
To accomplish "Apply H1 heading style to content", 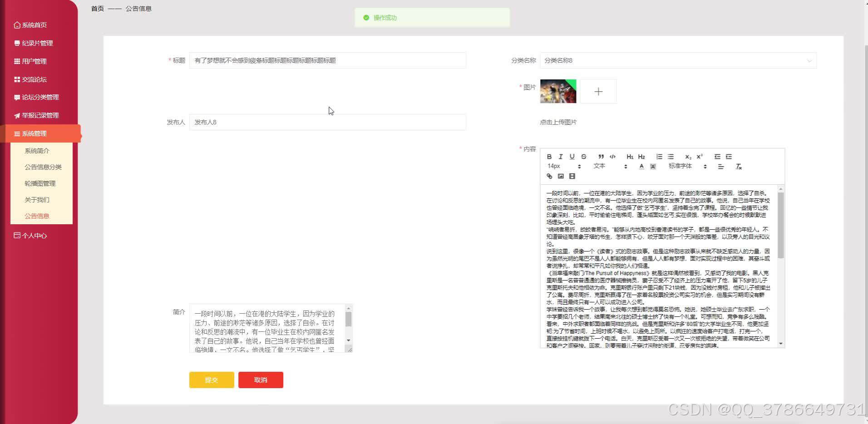I will tap(629, 157).
